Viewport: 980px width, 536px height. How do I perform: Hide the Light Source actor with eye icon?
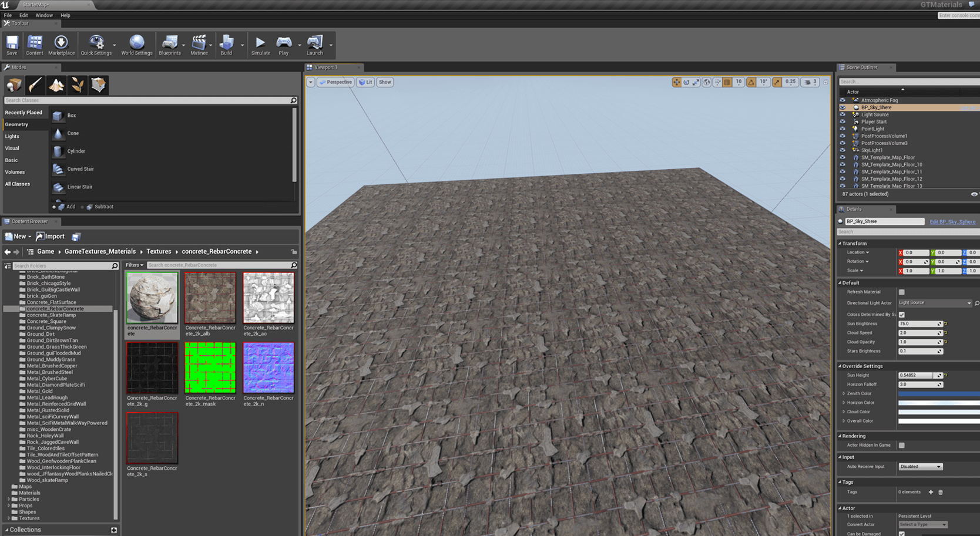[x=843, y=114]
